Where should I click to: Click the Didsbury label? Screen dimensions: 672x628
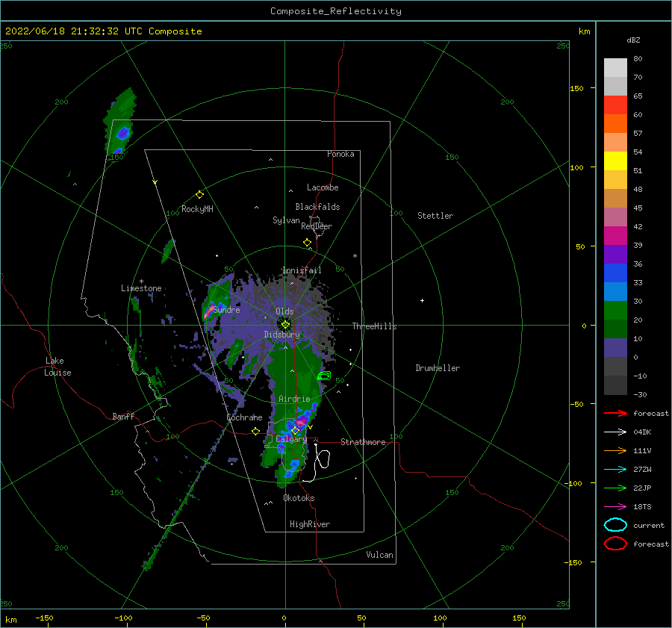click(x=281, y=335)
